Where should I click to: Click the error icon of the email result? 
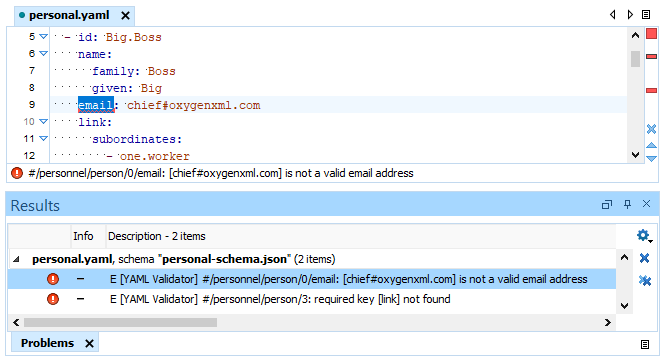53,279
